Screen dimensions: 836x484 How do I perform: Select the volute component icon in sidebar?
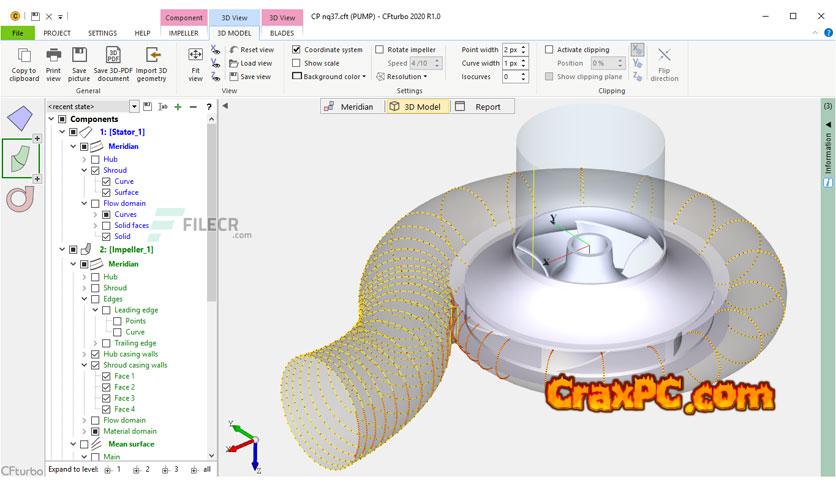(x=20, y=198)
